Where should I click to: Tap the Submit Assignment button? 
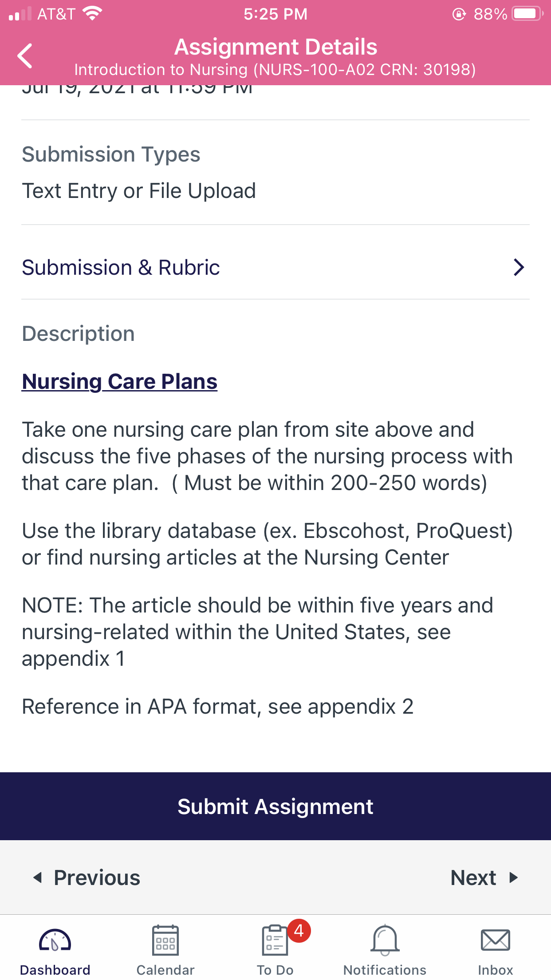pyautogui.click(x=275, y=806)
